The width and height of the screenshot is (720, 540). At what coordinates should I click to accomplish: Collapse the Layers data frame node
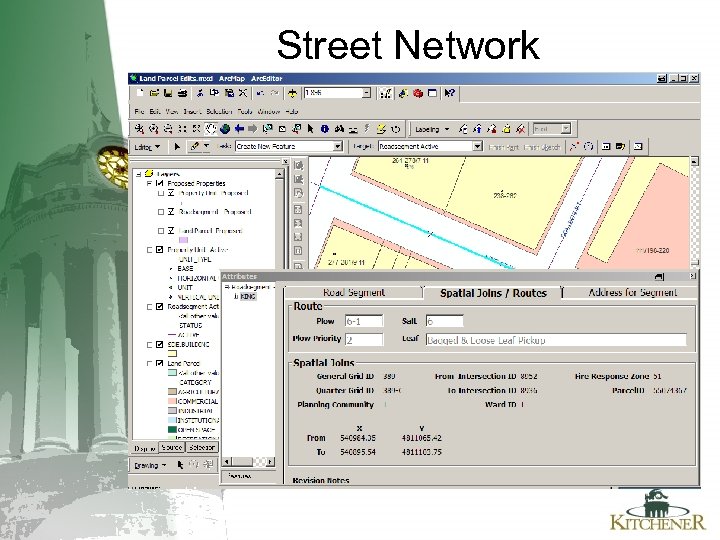139,174
